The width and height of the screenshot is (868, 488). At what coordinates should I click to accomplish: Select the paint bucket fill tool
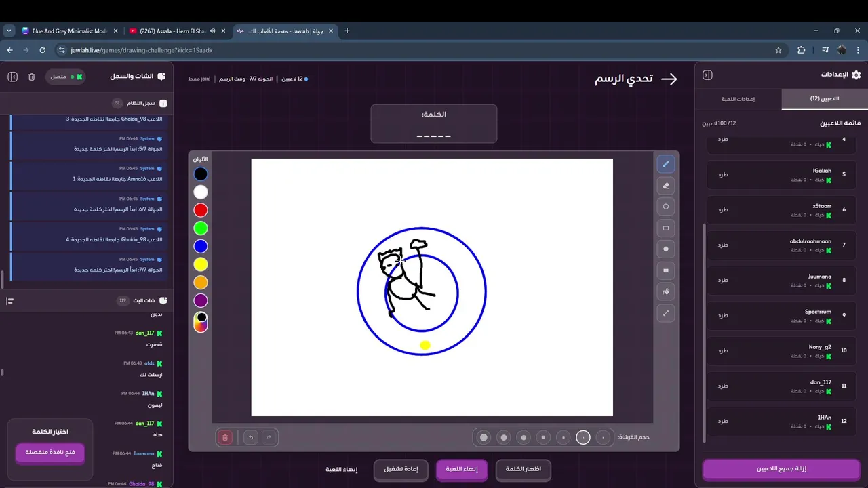point(666,292)
